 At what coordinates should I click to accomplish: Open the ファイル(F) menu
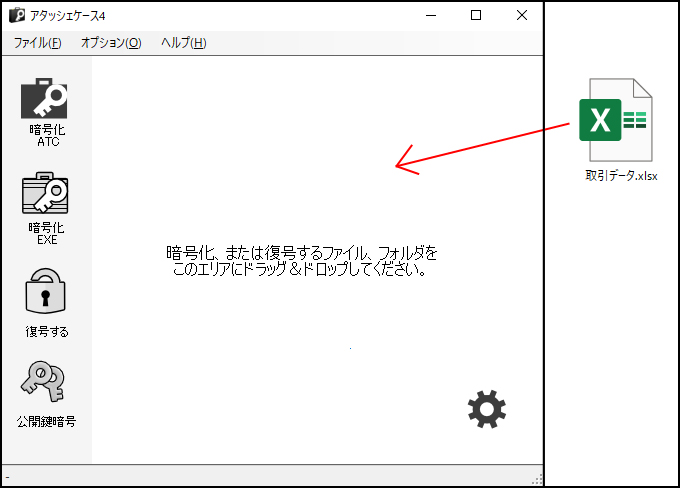point(37,43)
